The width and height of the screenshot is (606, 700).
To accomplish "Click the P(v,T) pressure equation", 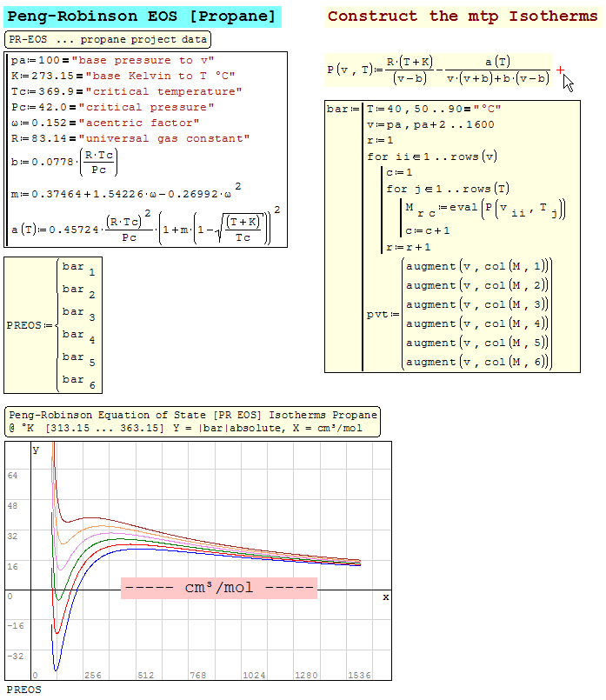I will tap(439, 70).
